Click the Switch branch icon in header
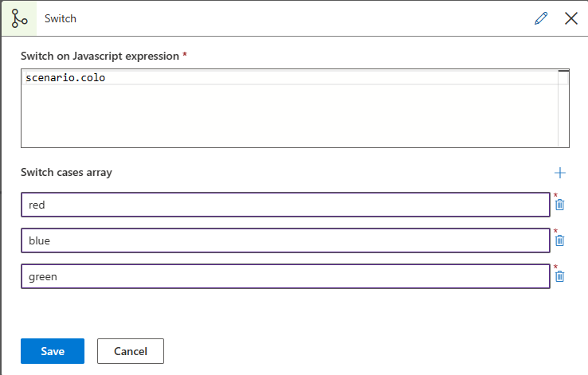Viewport: 588px width, 375px height. coord(19,18)
